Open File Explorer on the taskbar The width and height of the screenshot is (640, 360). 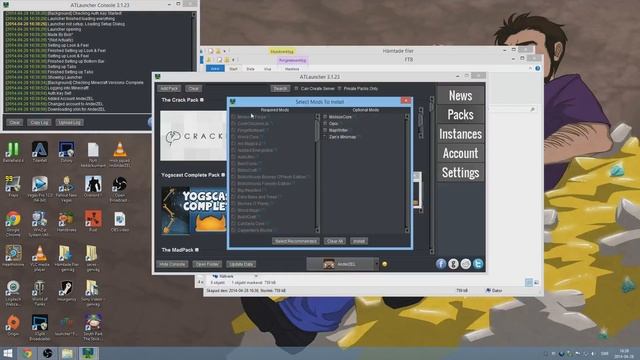click(67, 353)
